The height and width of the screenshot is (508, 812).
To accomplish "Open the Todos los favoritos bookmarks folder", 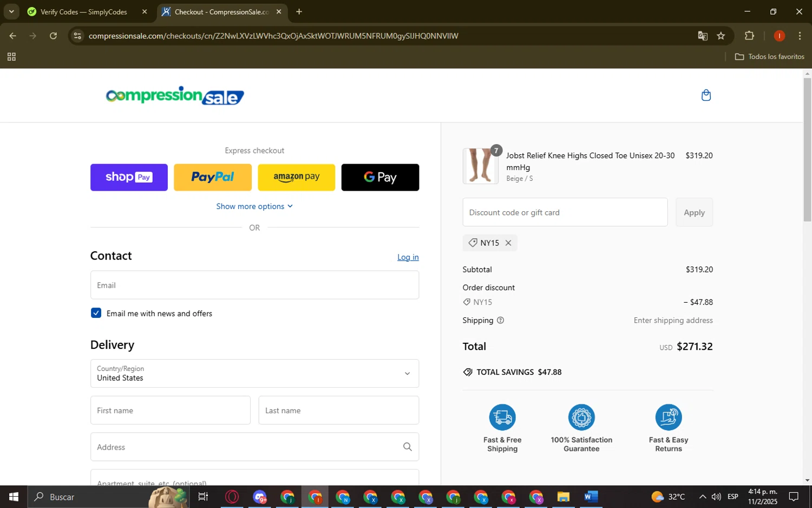I will [769, 57].
